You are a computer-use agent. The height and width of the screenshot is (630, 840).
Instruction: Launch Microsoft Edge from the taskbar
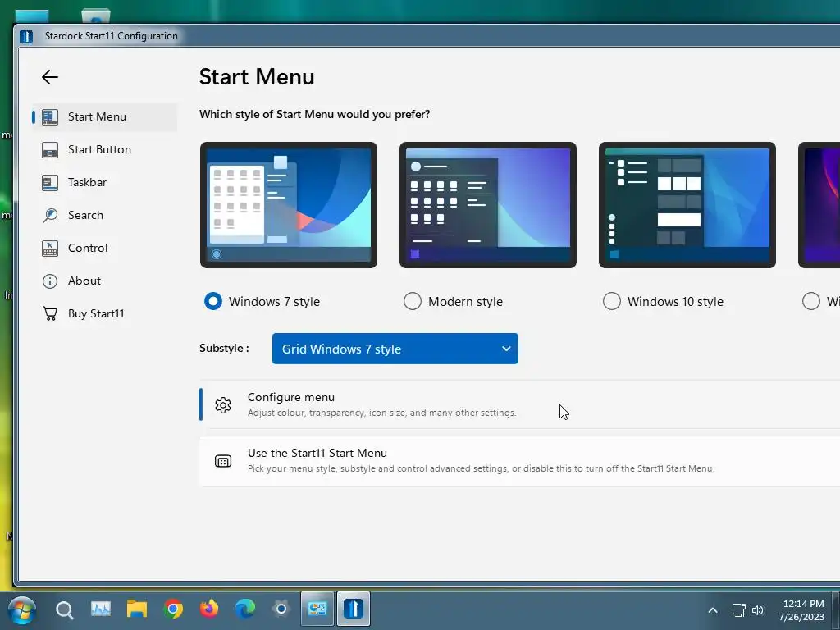(245, 609)
